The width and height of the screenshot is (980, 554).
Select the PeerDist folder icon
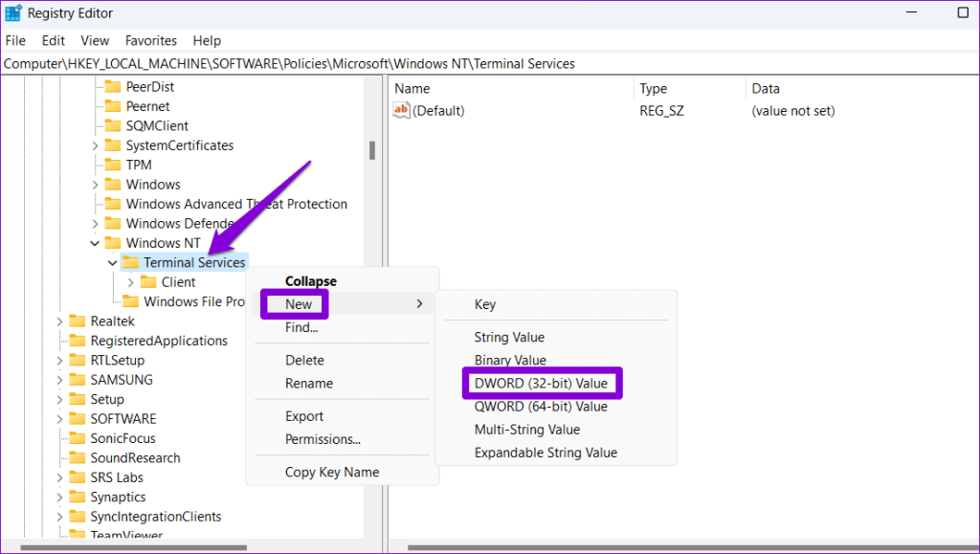coord(113,87)
